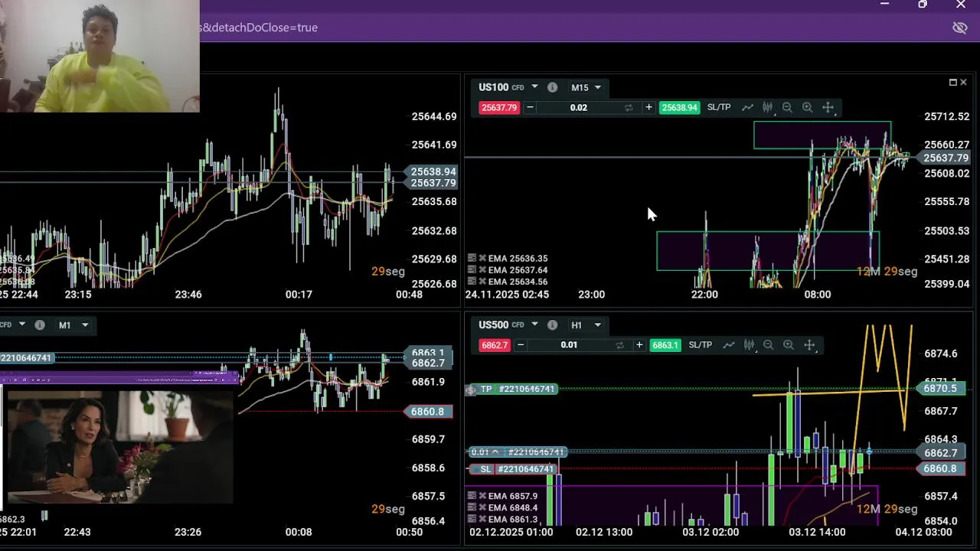
Task: Open US100 instrument info icon
Action: pos(552,87)
